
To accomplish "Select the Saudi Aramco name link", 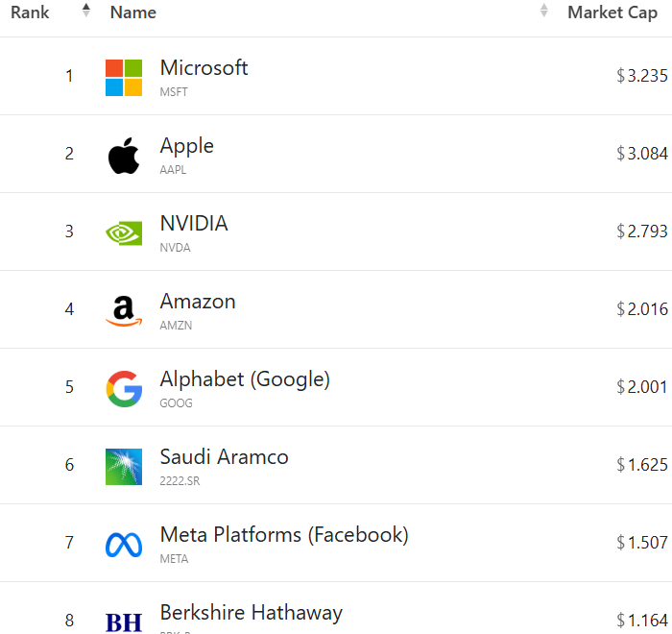I will click(224, 457).
